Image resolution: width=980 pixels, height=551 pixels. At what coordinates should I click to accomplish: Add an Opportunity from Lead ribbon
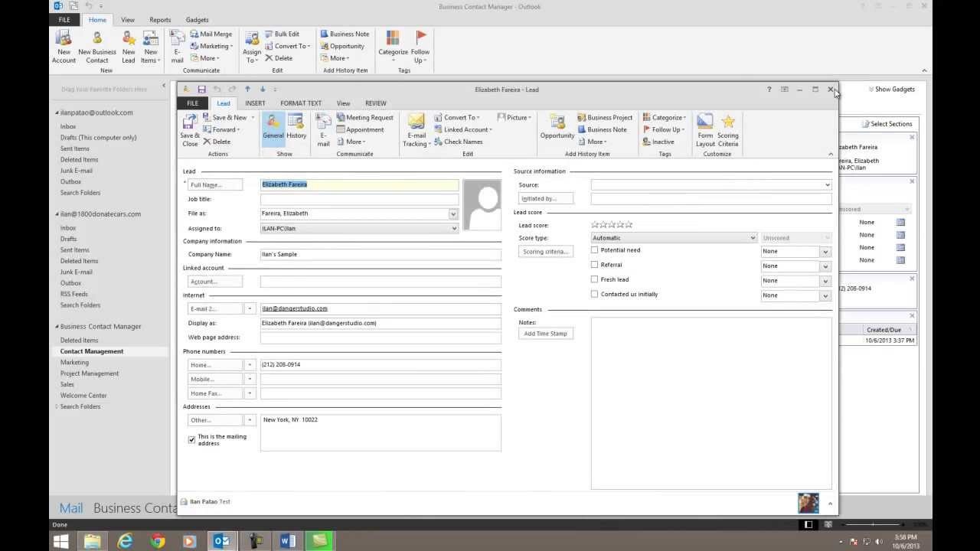click(557, 127)
